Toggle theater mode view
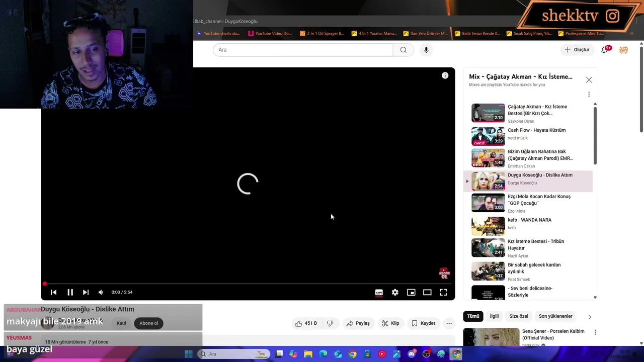Image resolution: width=644 pixels, height=362 pixels. pyautogui.click(x=427, y=292)
